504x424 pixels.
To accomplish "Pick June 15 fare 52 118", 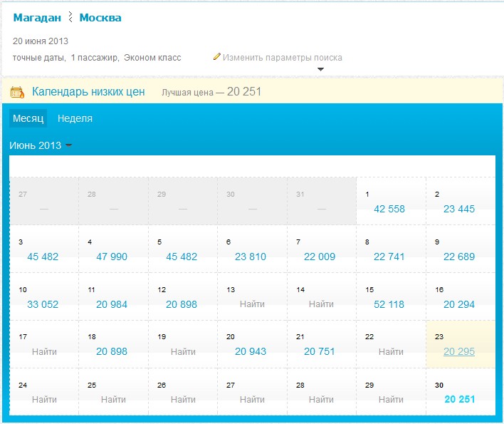I will [389, 304].
